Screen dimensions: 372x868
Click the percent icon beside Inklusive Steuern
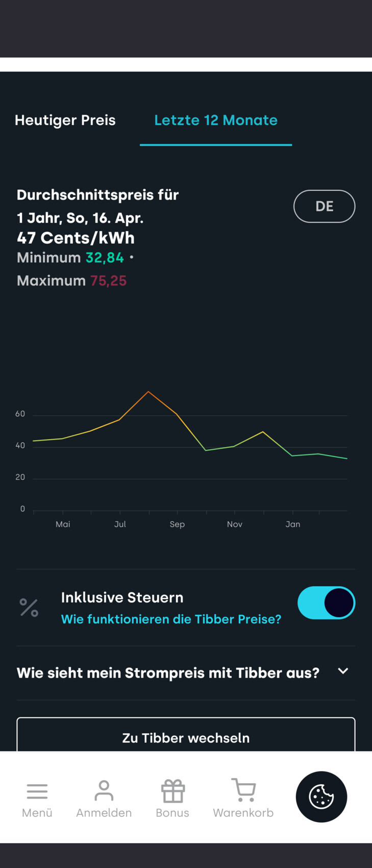point(29,608)
